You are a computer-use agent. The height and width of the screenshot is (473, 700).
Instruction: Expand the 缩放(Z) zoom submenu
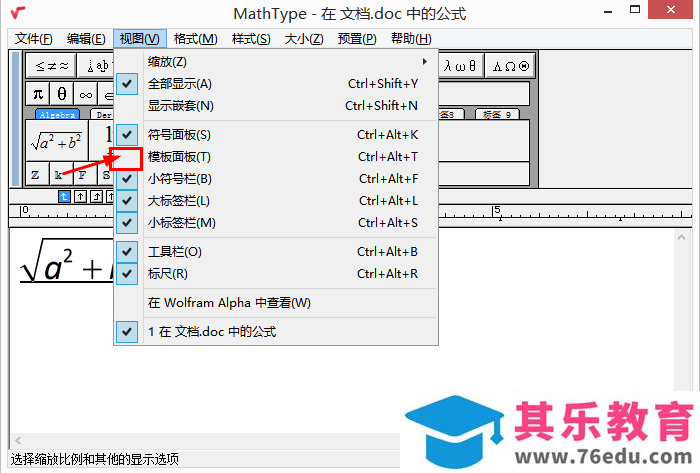coord(276,62)
